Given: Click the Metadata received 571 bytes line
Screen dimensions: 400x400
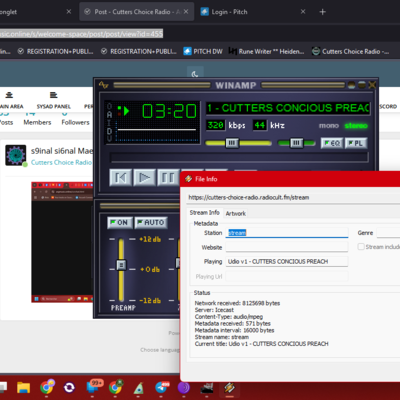Looking at the screenshot, I should pos(233,323).
